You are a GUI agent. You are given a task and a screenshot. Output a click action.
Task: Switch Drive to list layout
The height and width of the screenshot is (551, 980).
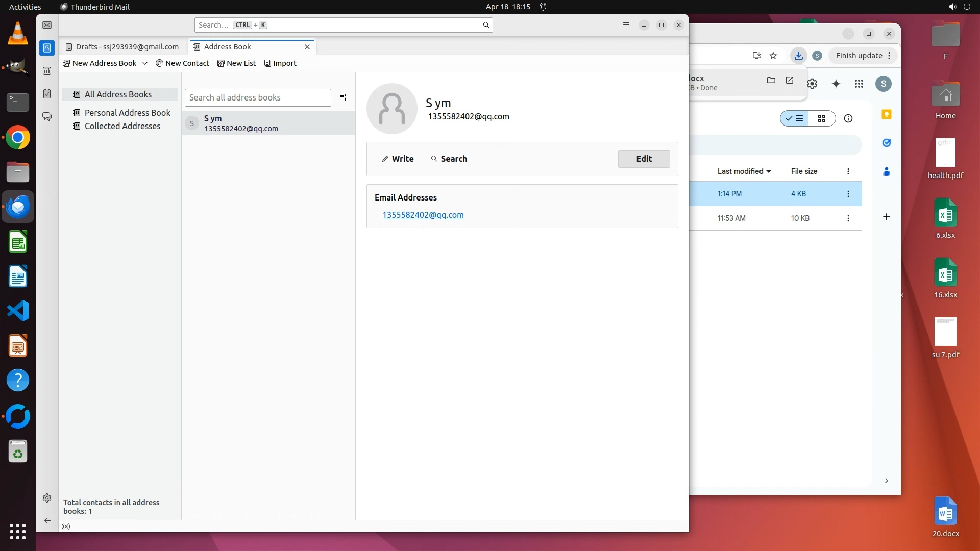click(x=794, y=118)
